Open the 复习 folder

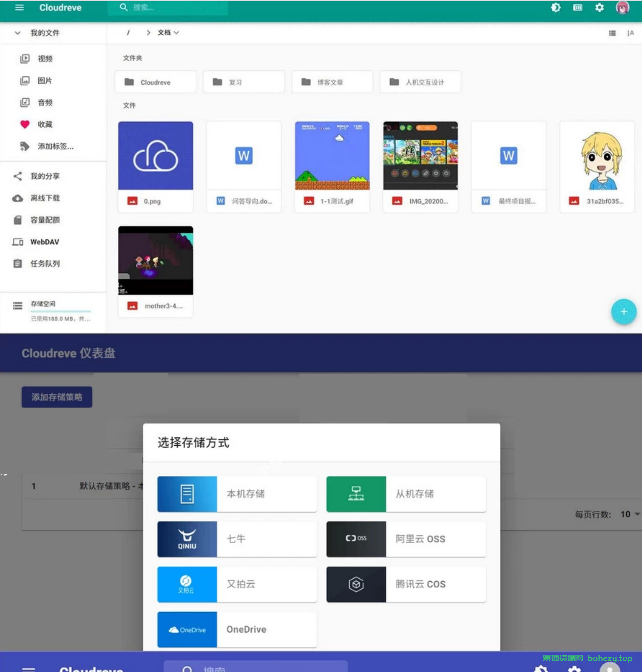[244, 82]
